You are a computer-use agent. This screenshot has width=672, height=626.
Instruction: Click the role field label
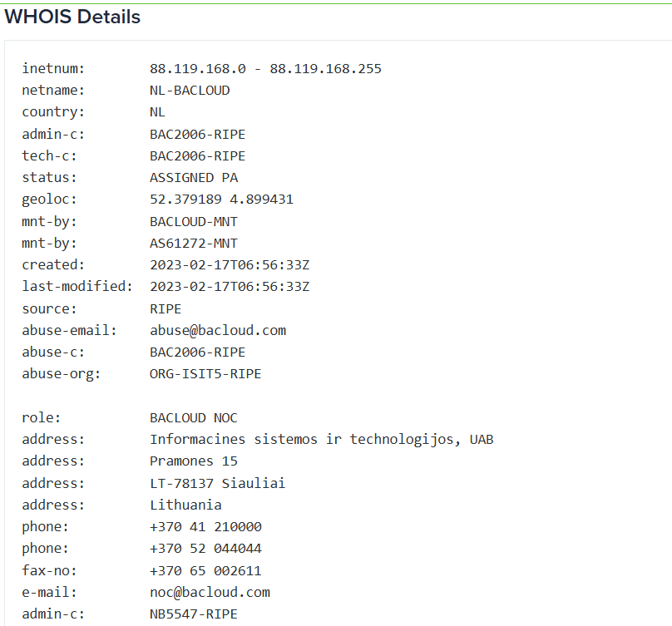(41, 418)
